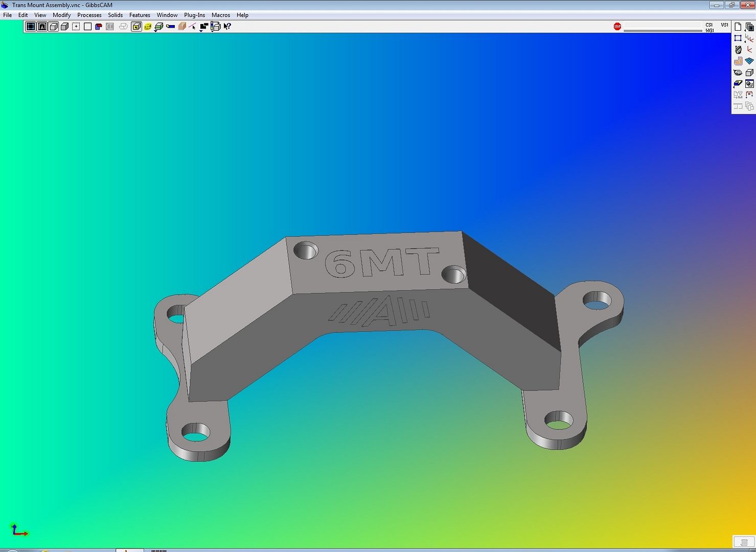Image resolution: width=756 pixels, height=552 pixels.
Task: Click the blank document icon in right palette
Action: click(738, 27)
